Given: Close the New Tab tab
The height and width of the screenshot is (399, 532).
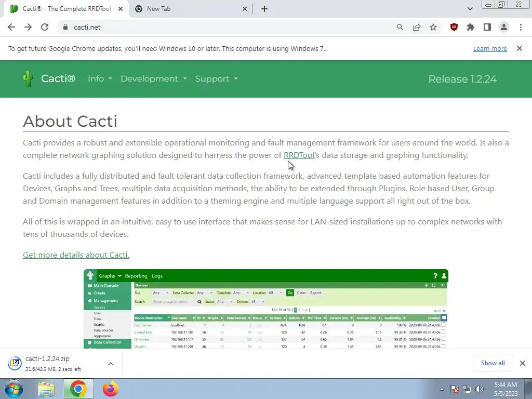Looking at the screenshot, I should (245, 9).
